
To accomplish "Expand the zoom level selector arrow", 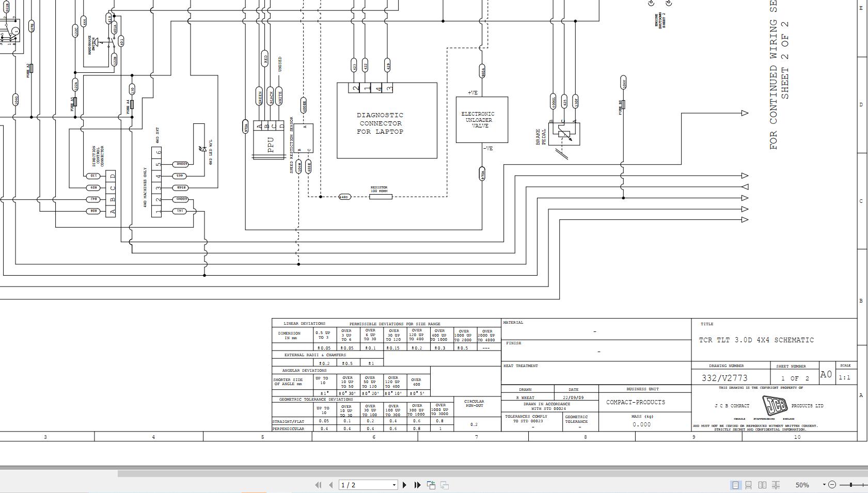I will point(824,484).
